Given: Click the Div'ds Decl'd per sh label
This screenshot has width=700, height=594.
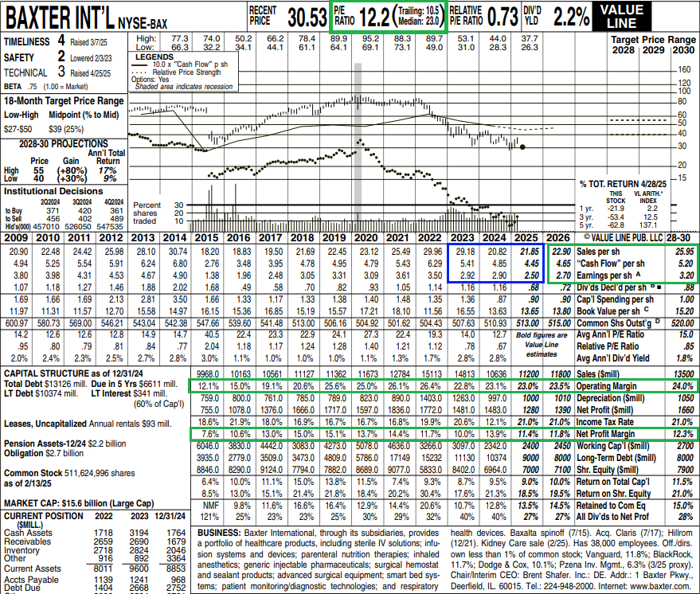Looking at the screenshot, I should click(612, 288).
